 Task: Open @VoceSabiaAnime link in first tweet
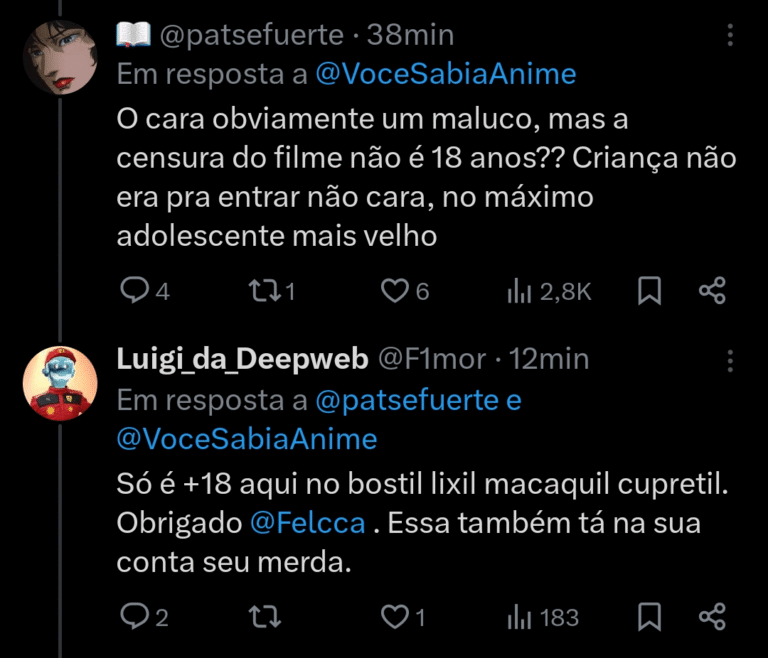pos(446,73)
